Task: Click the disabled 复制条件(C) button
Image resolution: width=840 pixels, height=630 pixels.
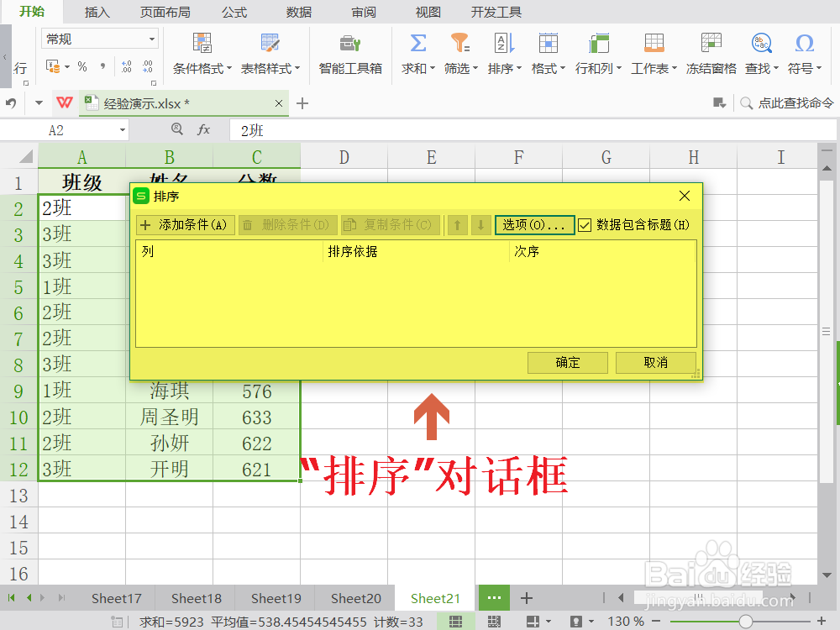Action: coord(390,225)
